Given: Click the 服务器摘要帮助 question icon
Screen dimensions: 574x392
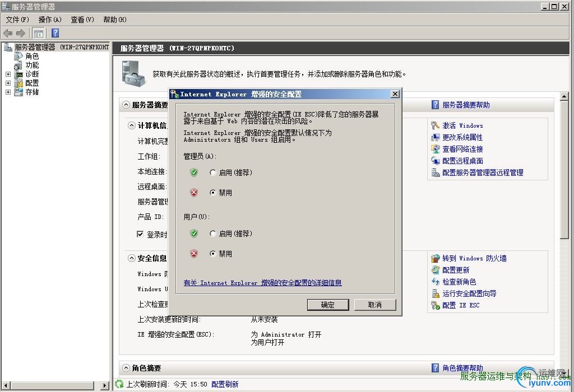Looking at the screenshot, I should pos(435,105).
